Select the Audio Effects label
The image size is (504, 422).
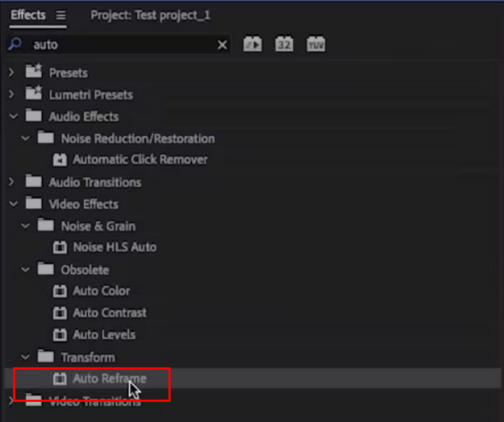click(84, 117)
